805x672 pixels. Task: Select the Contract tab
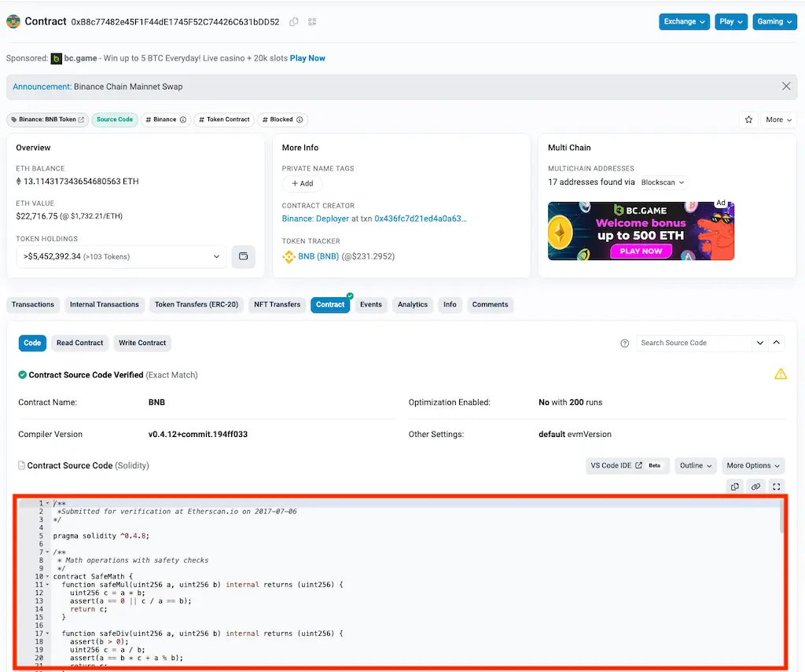[x=330, y=304]
